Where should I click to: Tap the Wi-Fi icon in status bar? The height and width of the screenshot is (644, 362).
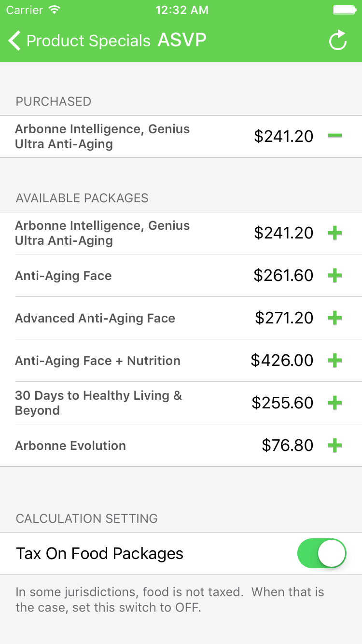pyautogui.click(x=55, y=10)
